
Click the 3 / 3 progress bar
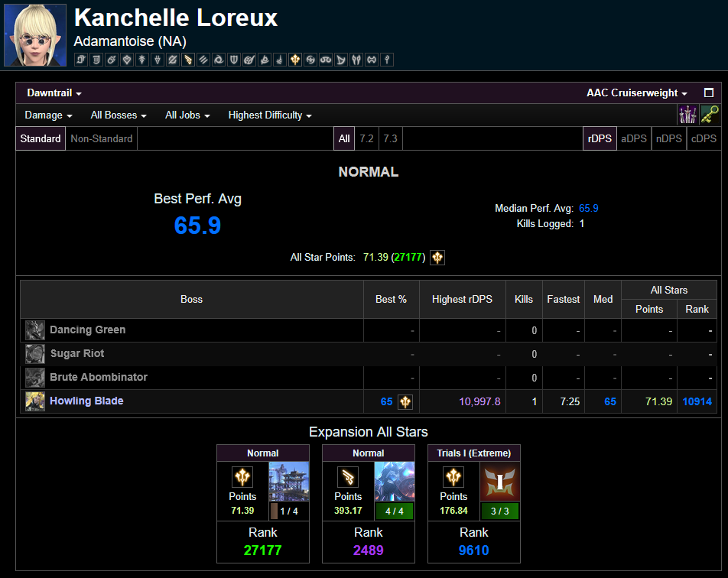coord(499,511)
